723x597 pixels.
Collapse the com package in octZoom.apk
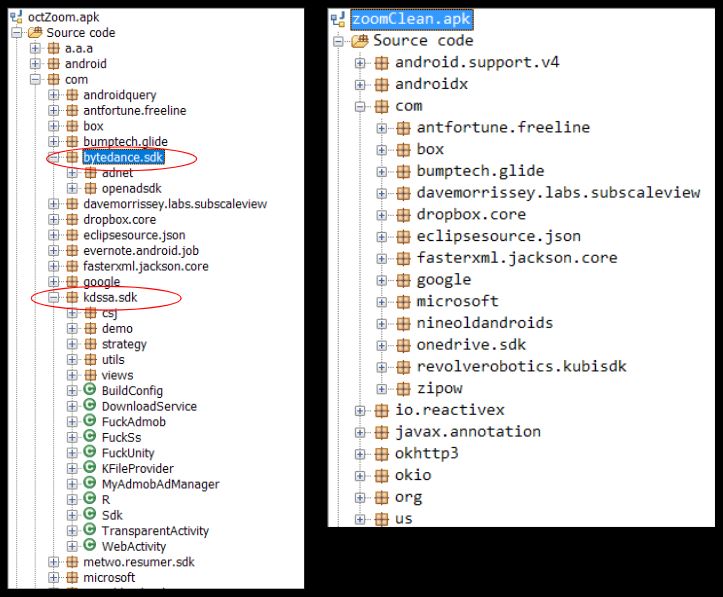coord(36,80)
